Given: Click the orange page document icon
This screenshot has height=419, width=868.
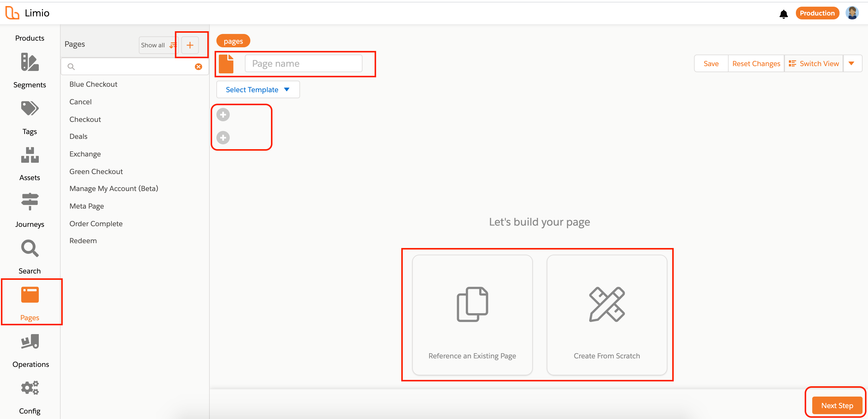Looking at the screenshot, I should pos(226,64).
